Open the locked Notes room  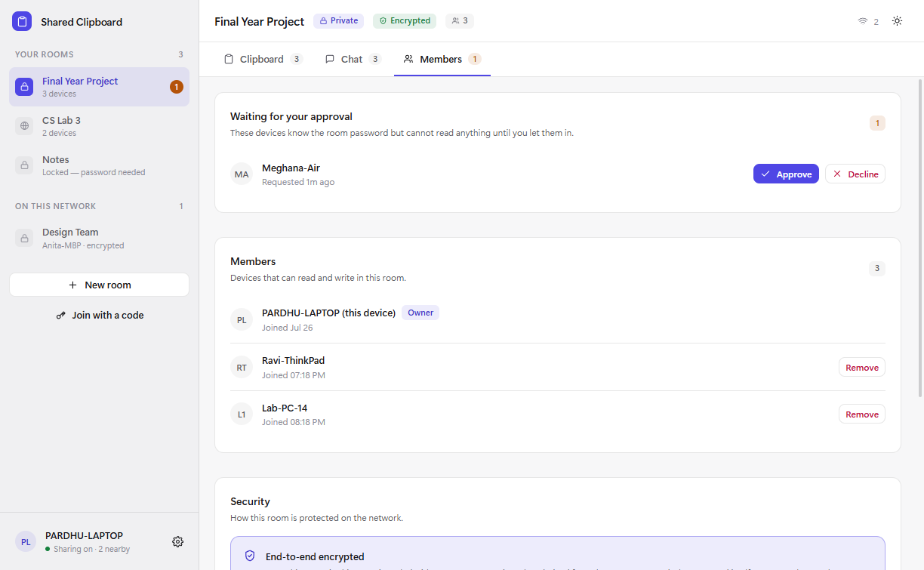(99, 165)
